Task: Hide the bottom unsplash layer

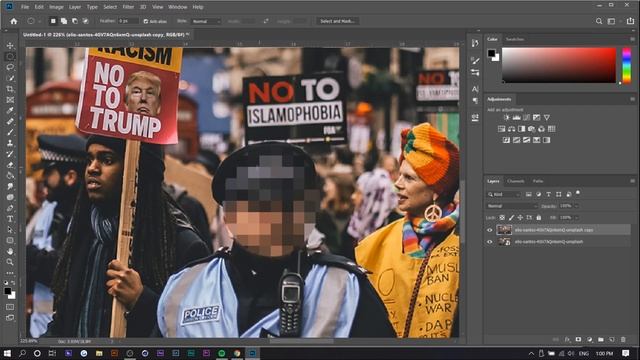Action: tap(490, 242)
